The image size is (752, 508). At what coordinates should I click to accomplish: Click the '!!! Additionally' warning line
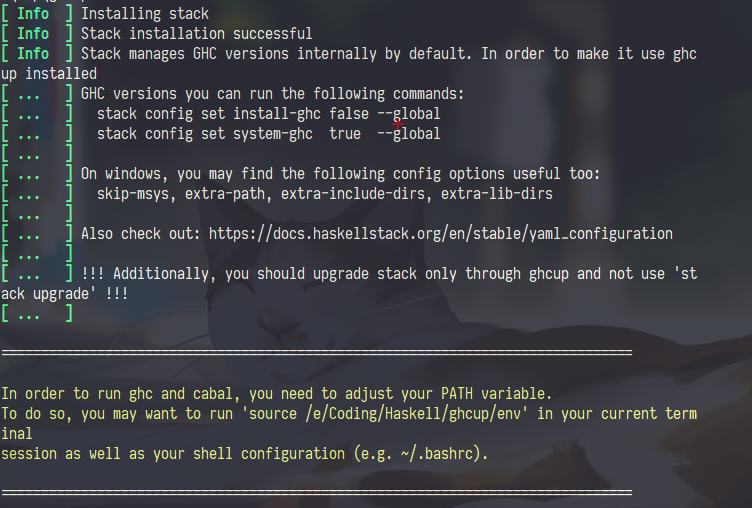point(388,274)
